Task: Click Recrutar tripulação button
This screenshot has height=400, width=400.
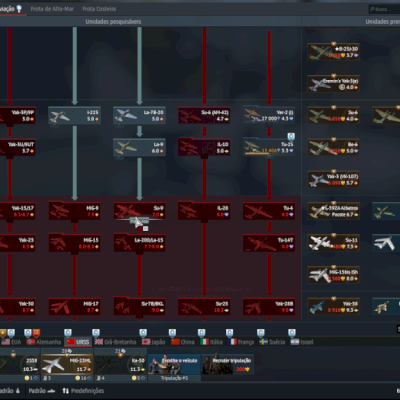Action: click(x=227, y=364)
